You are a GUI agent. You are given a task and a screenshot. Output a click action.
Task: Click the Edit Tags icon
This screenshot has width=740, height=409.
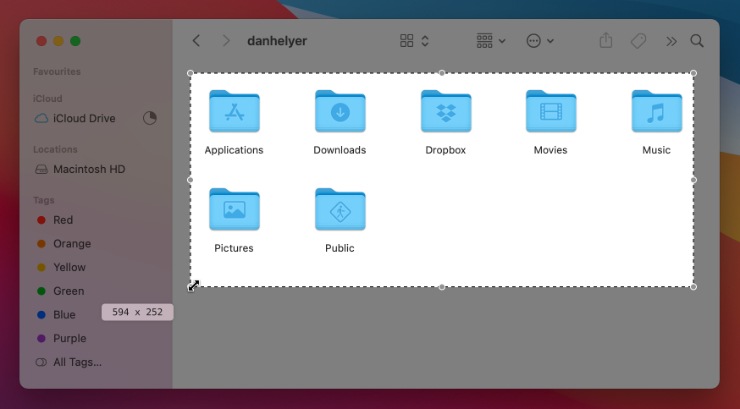coord(638,41)
